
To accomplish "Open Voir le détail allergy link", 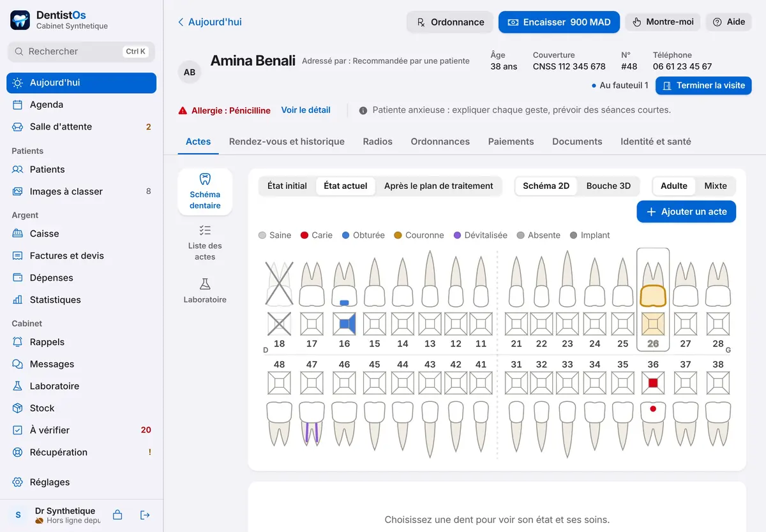I will pos(306,110).
